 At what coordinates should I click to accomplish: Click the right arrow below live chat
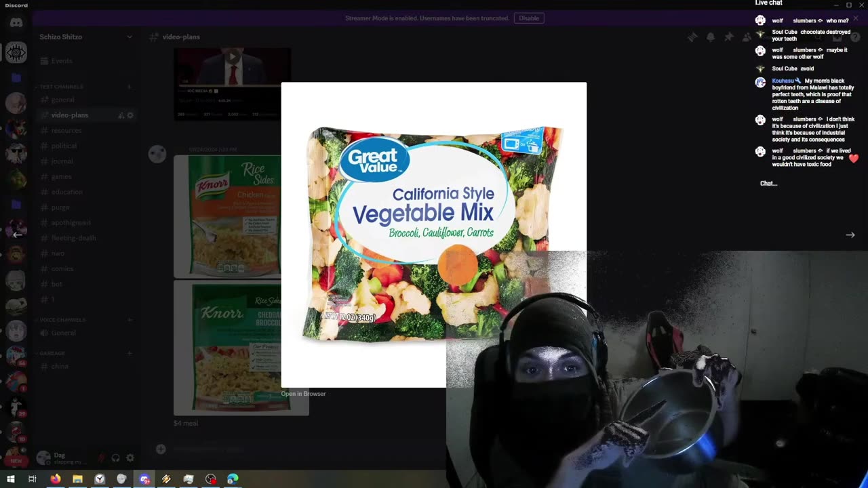click(850, 235)
